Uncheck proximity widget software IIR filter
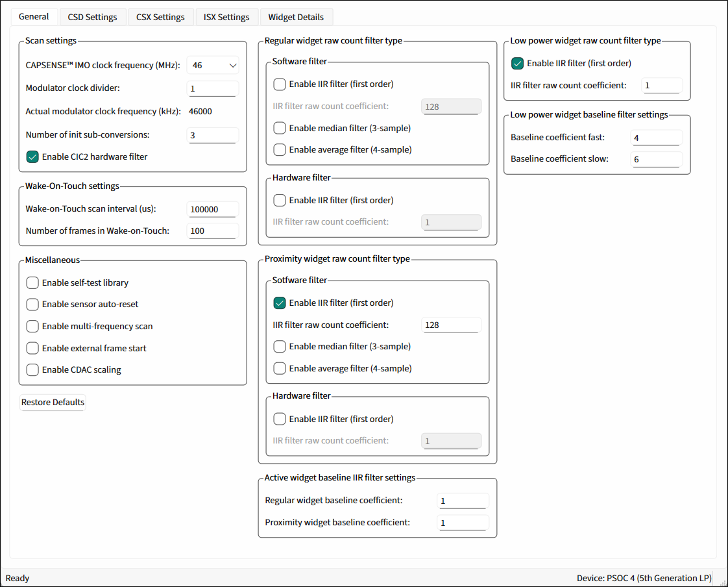Viewport: 728px width, 587px height. [280, 303]
